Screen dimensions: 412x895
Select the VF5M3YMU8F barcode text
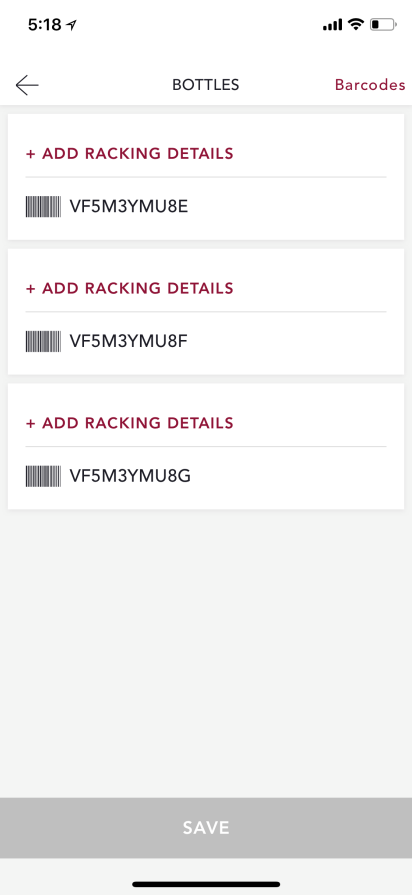coord(129,341)
